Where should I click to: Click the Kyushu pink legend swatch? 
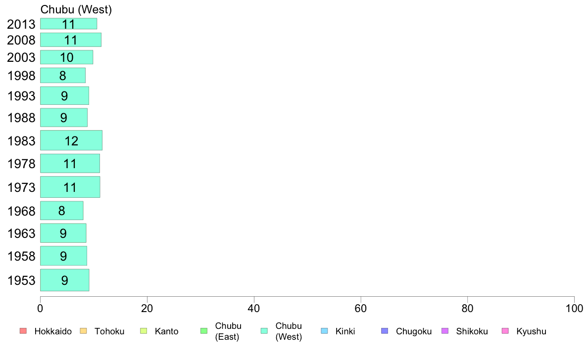(x=505, y=331)
